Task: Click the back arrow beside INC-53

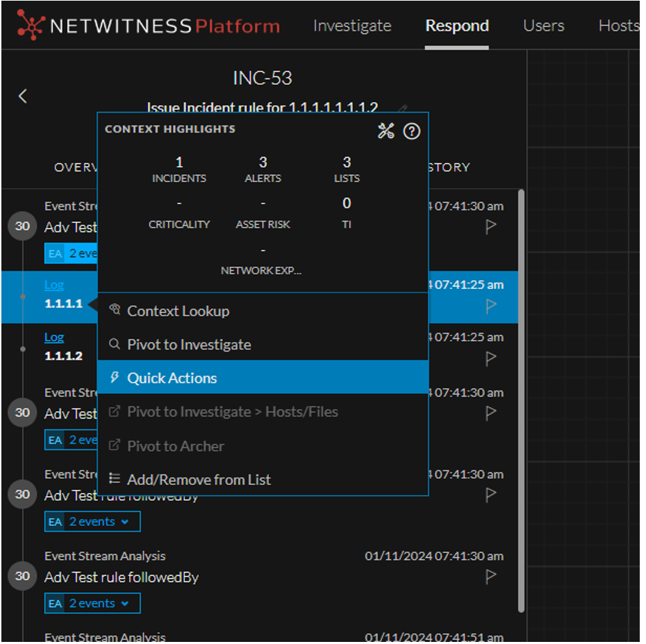Action: coord(23,96)
